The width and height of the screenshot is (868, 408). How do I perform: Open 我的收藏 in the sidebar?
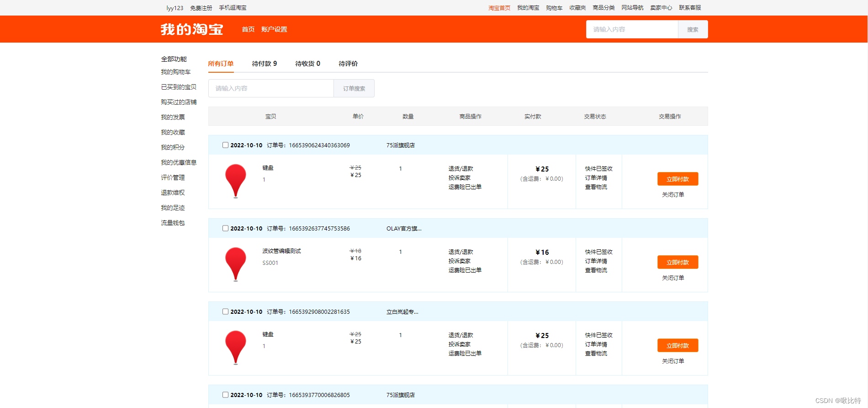(173, 132)
